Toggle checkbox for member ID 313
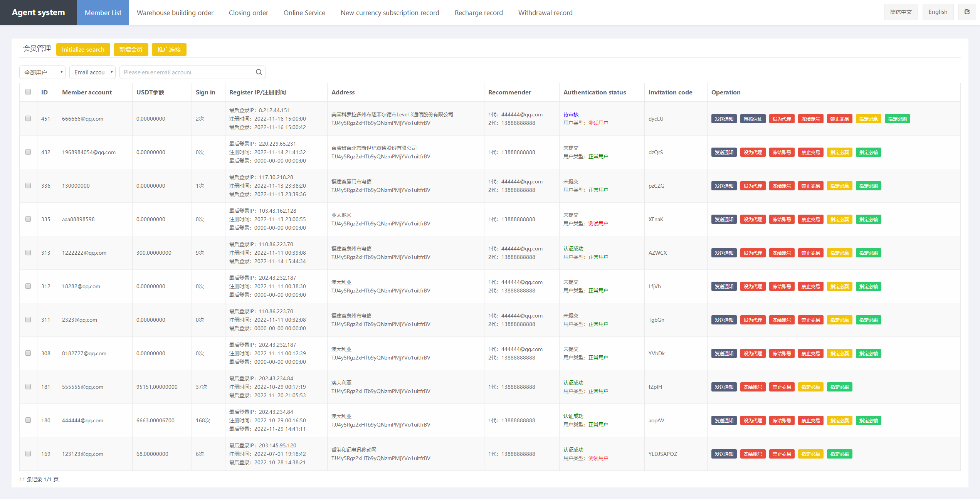The width and height of the screenshot is (980, 499). coord(28,252)
